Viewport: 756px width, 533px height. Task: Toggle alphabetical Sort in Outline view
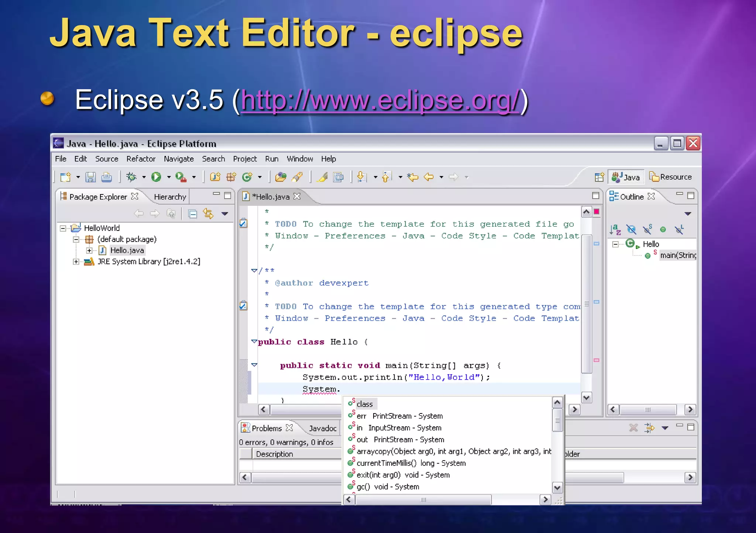(x=615, y=229)
